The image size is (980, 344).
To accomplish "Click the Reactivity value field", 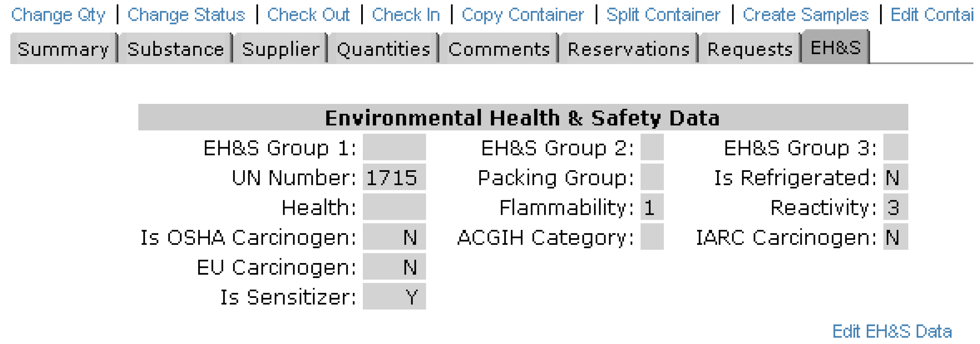I will pos(895,207).
